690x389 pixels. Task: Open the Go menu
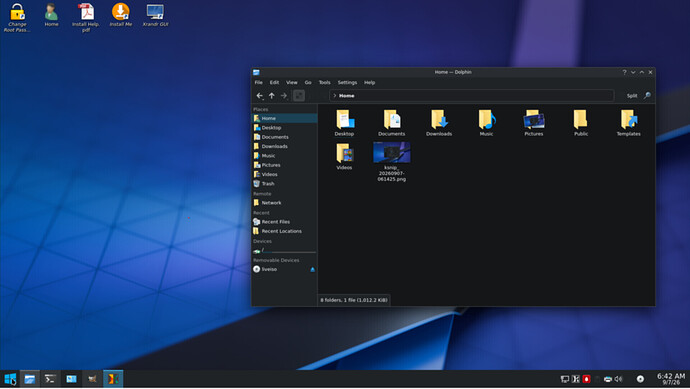pyautogui.click(x=308, y=82)
